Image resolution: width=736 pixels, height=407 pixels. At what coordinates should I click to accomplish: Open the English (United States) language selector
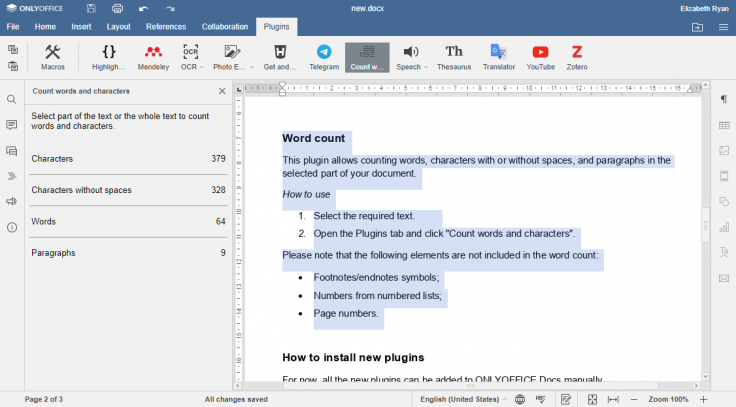coord(463,399)
